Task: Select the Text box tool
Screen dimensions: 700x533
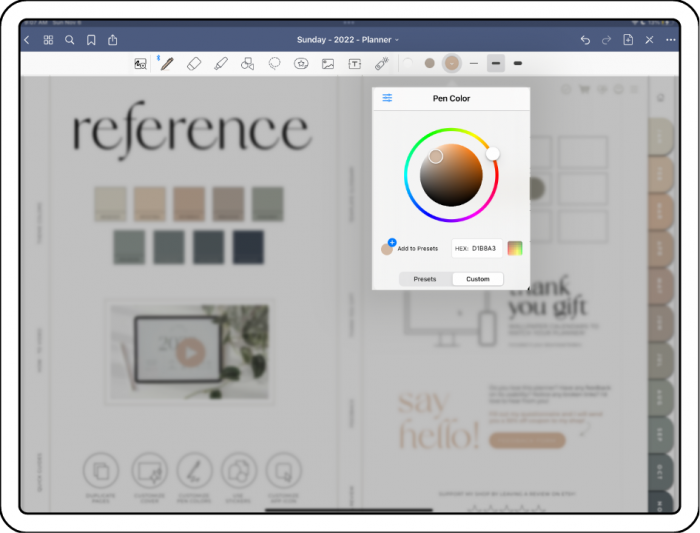Action: (354, 63)
